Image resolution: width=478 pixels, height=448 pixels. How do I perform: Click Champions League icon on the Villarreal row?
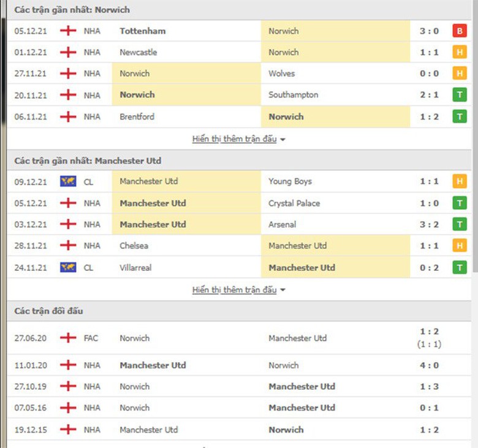[x=68, y=268]
